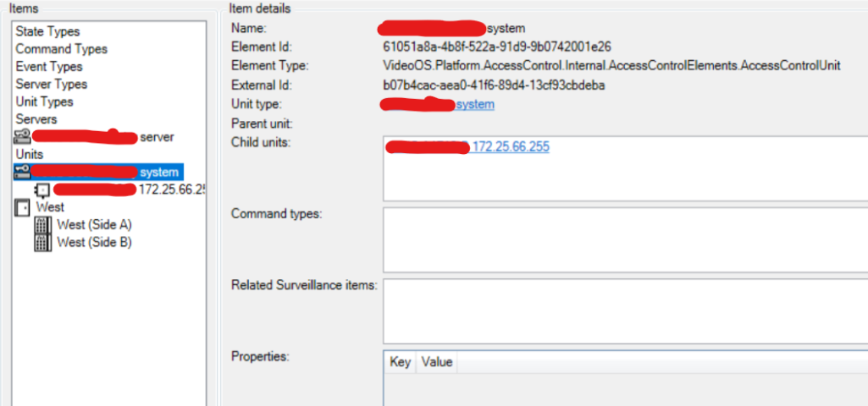The width and height of the screenshot is (868, 406).
Task: Follow the 172.25.66.255 child unit link
Action: (x=511, y=147)
